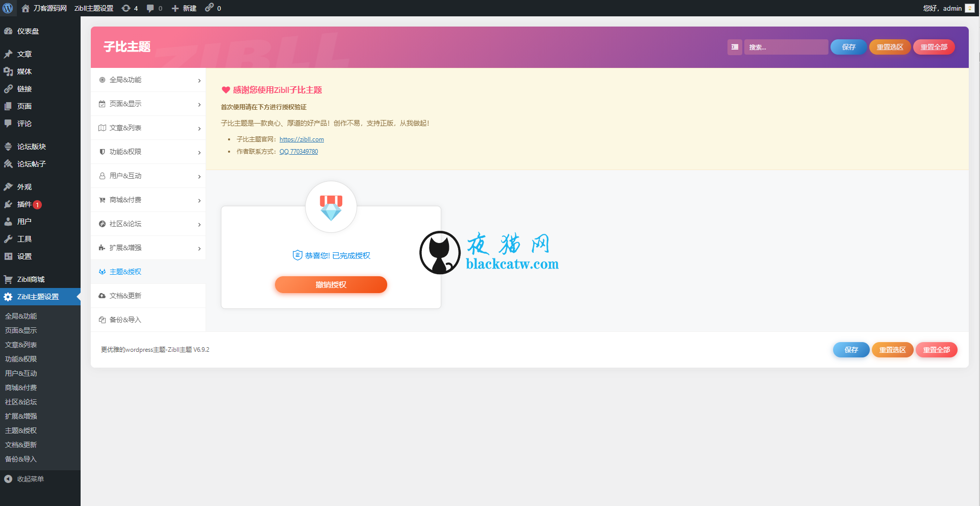980x506 pixels.
Task: Expand 扩展&增强 section chevron
Action: click(x=199, y=249)
